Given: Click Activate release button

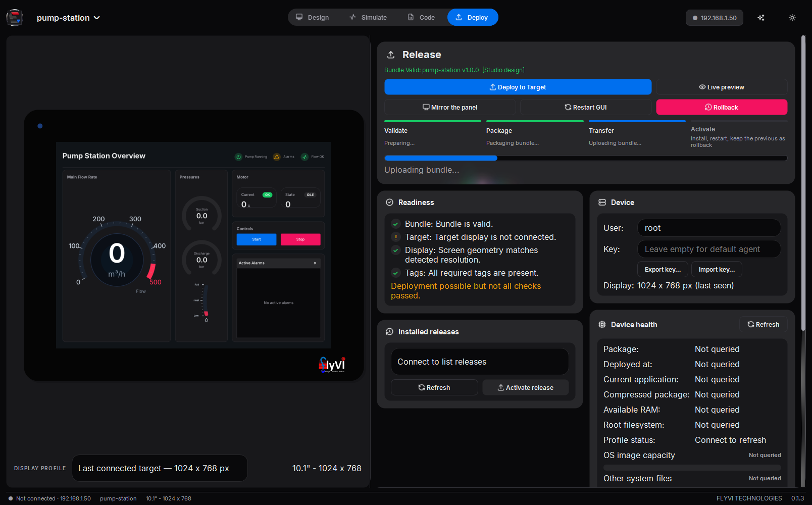Looking at the screenshot, I should pos(525,387).
